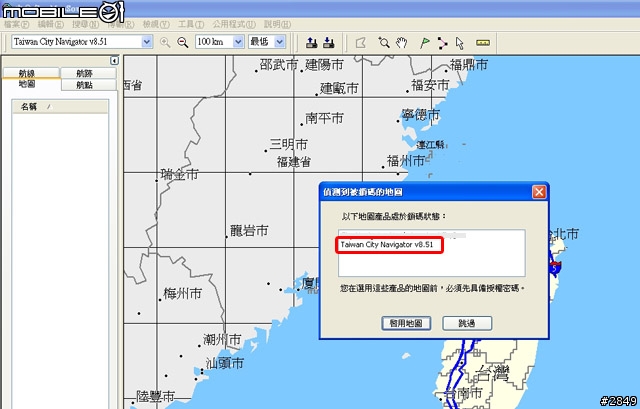Click the 龍岩市 label on map
The width and height of the screenshot is (640, 409).
click(x=249, y=231)
